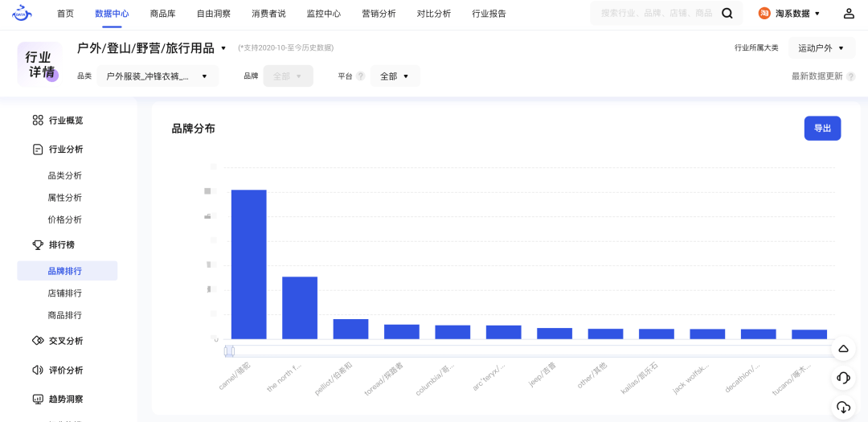The image size is (868, 422).
Task: Click the chart horizontal zoom track
Action: click(529, 351)
